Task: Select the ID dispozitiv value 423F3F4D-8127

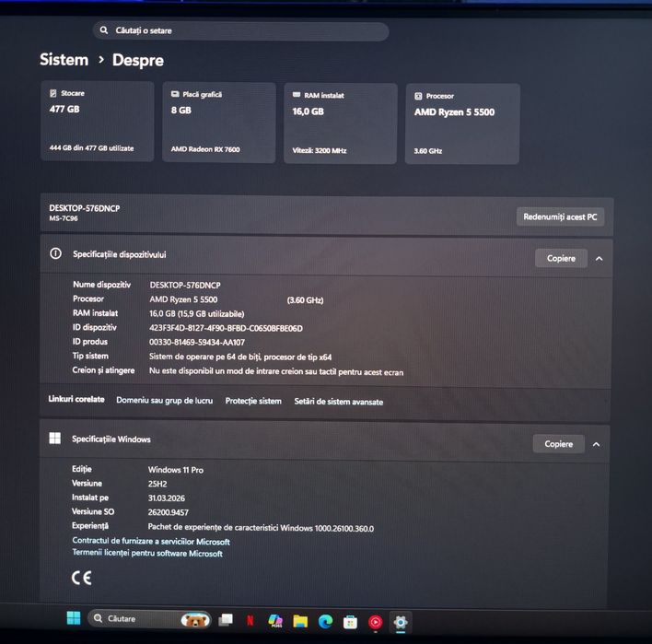Action: pos(226,328)
